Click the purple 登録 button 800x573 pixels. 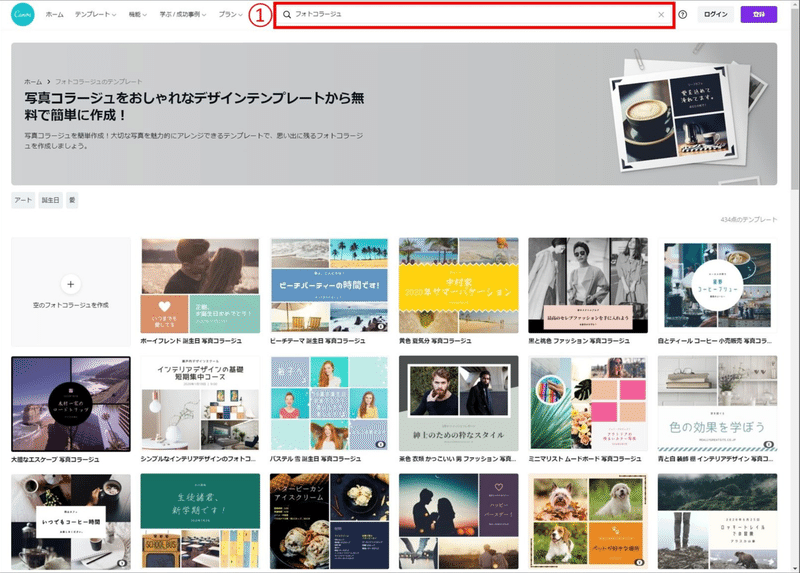[x=759, y=15]
